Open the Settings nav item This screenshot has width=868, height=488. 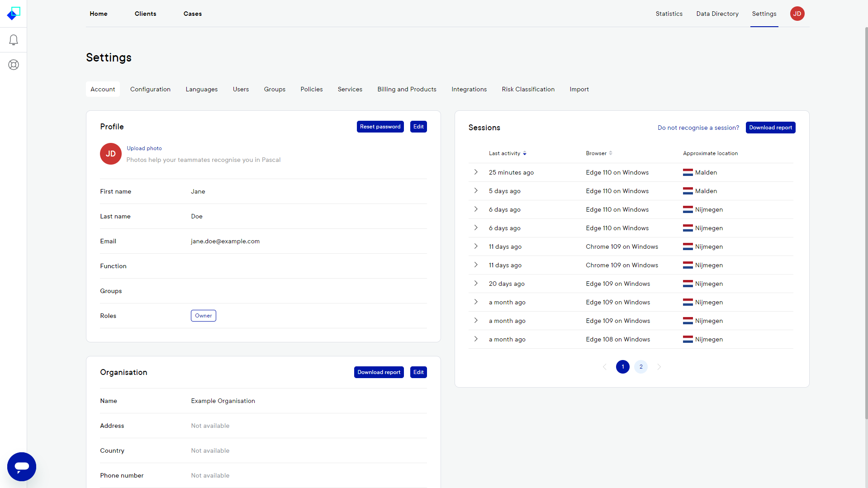(764, 14)
